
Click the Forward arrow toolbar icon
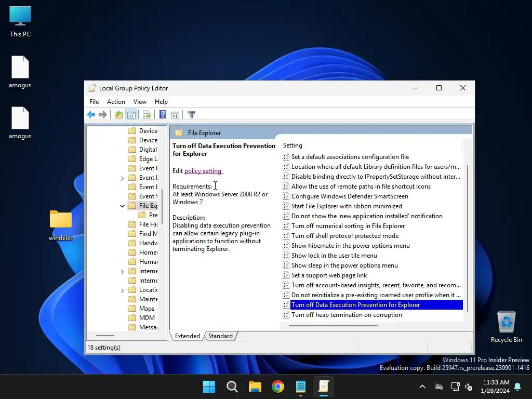(102, 115)
